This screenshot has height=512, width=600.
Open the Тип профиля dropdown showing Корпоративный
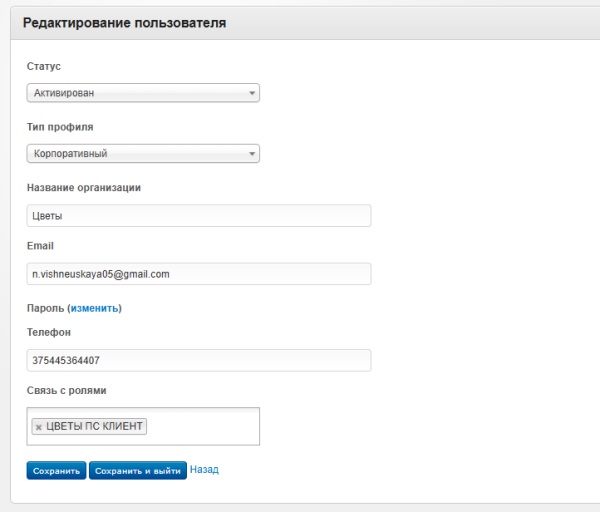coord(143,153)
